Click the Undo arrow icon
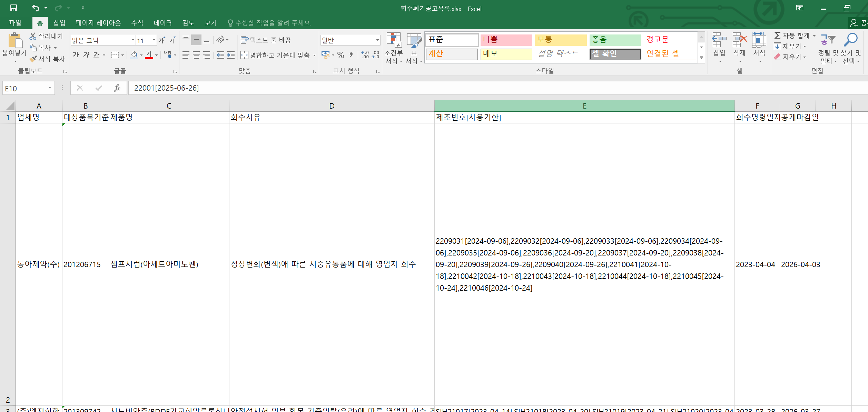The width and height of the screenshot is (868, 412). [36, 8]
